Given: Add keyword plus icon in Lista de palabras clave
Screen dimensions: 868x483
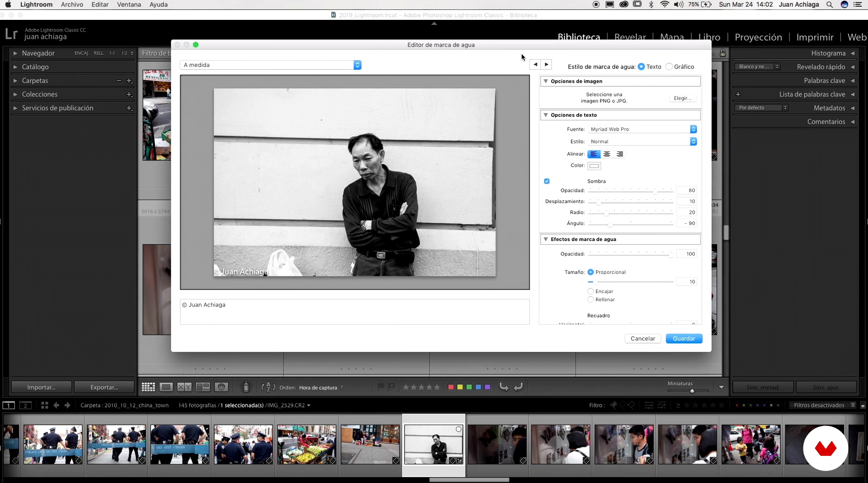Looking at the screenshot, I should (738, 95).
